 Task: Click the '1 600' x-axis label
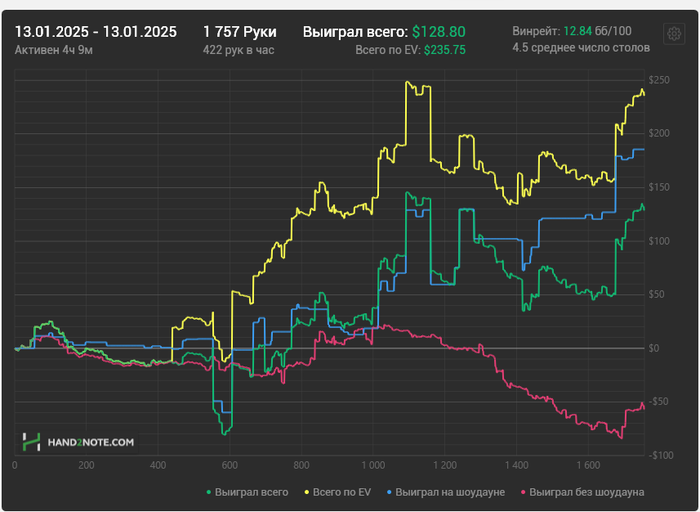coord(588,465)
